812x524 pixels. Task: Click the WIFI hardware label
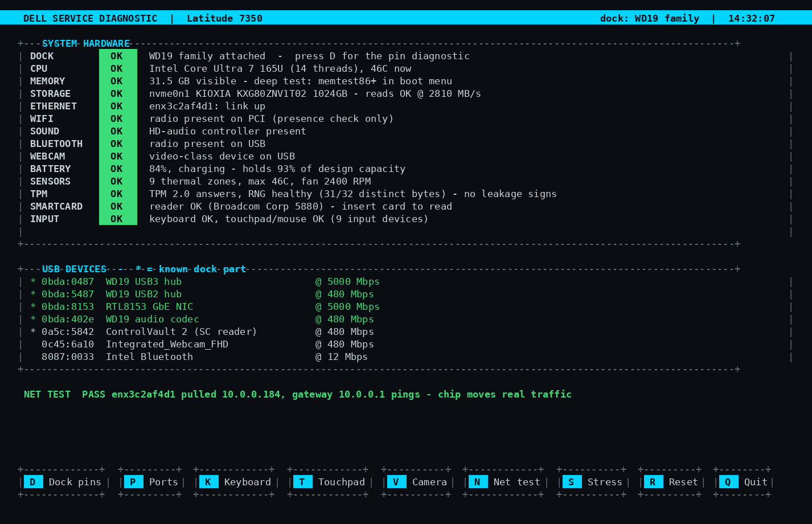click(x=42, y=118)
